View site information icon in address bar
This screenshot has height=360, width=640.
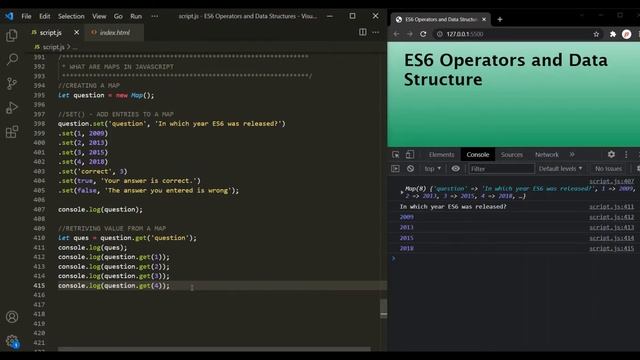440,34
